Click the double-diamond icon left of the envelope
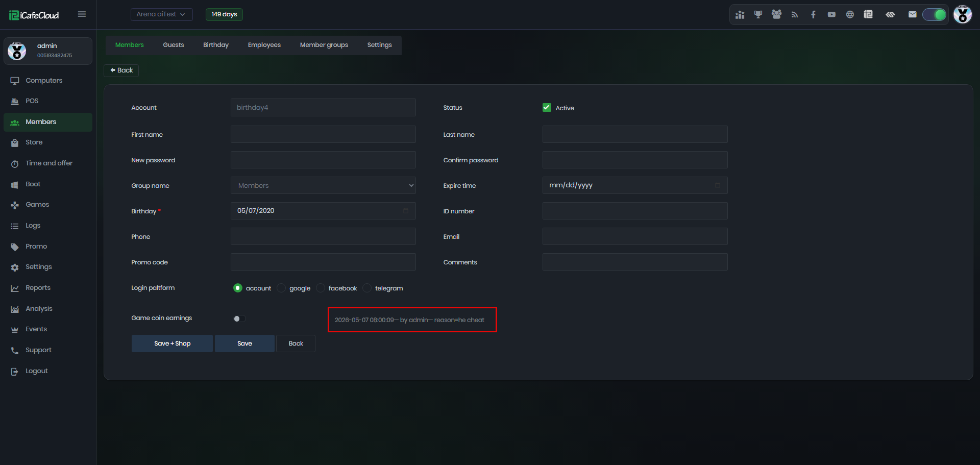Screen dimensions: 980x465 click(x=890, y=15)
